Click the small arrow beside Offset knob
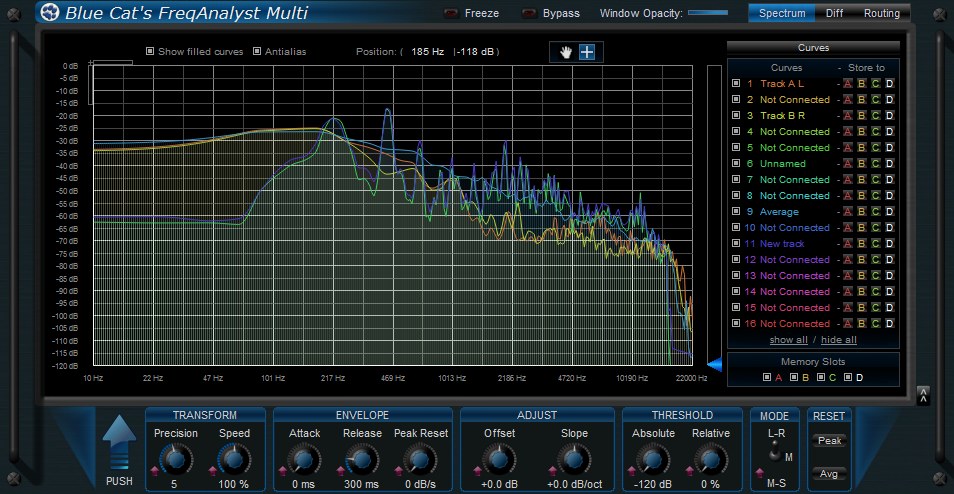Screen dimensions: 954x494 (x=478, y=470)
